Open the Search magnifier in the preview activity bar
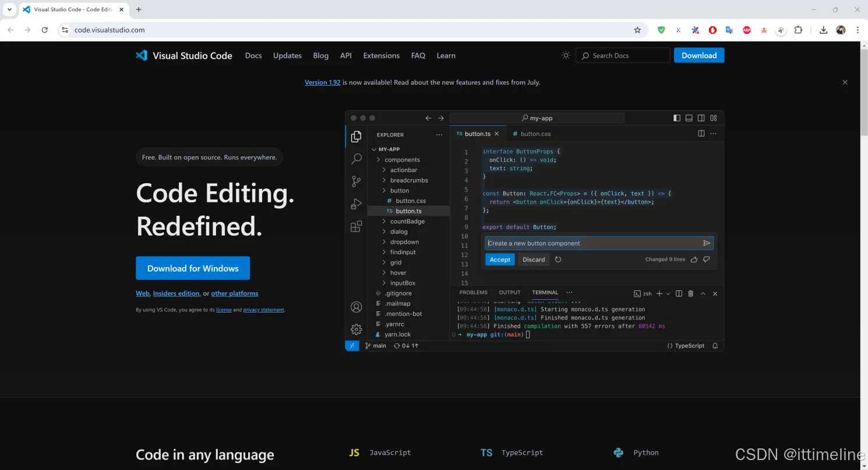Image resolution: width=868 pixels, height=470 pixels. click(356, 159)
